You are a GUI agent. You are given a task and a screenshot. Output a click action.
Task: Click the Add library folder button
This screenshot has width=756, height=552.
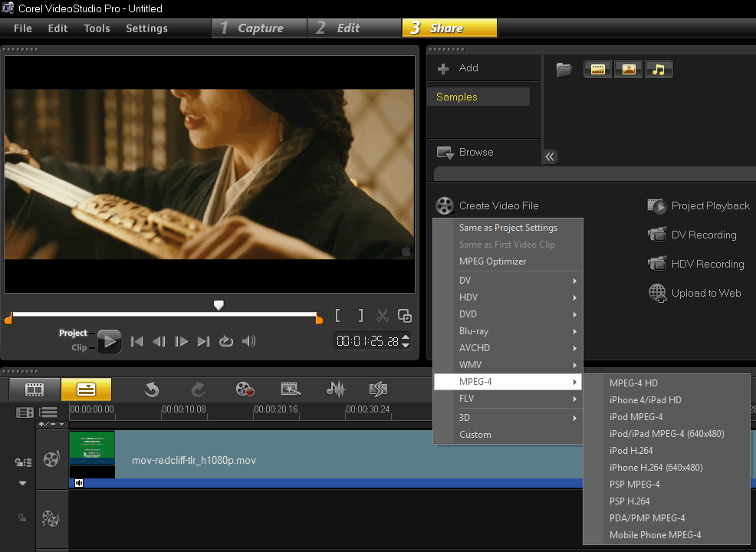pyautogui.click(x=458, y=68)
